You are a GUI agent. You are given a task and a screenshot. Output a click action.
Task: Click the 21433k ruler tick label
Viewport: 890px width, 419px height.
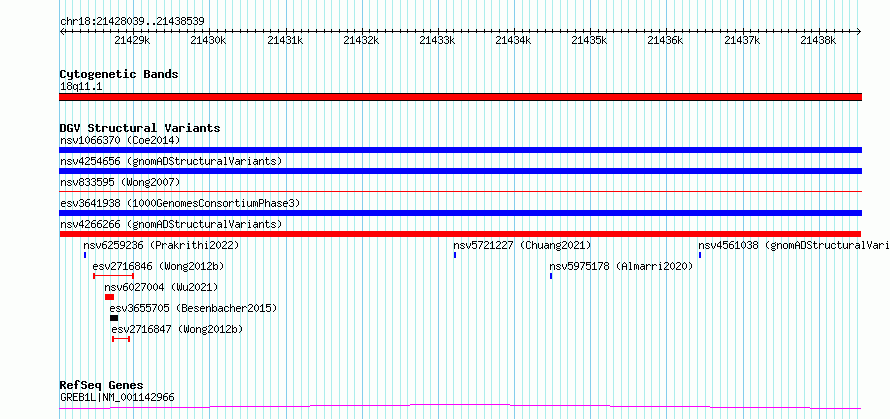[437, 40]
